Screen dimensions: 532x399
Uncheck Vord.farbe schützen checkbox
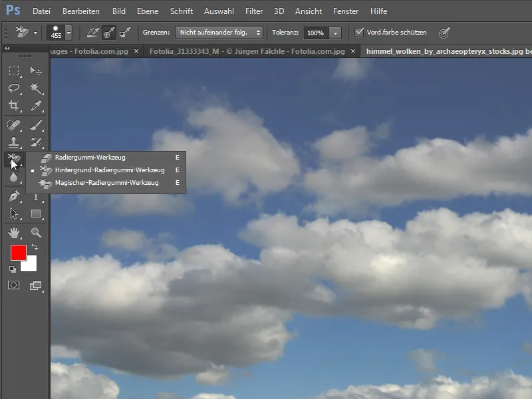pos(359,32)
